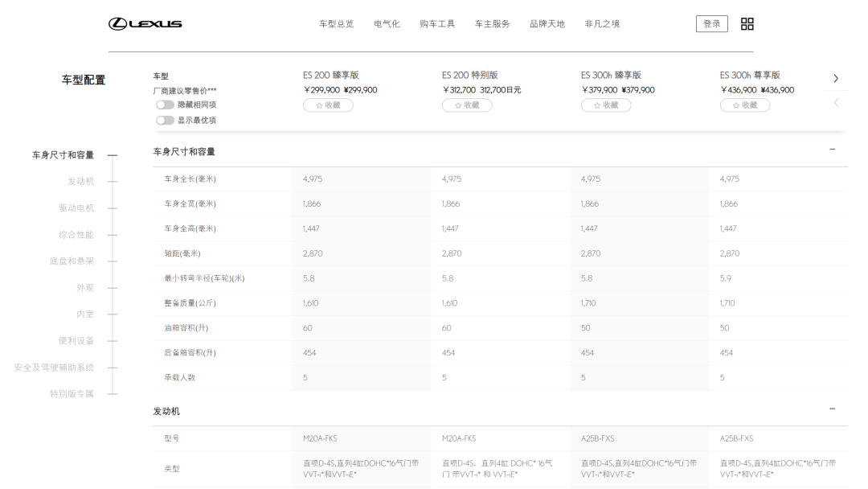Favorite the ES 300h 臻享版 model
This screenshot has width=868, height=489.
pos(606,105)
